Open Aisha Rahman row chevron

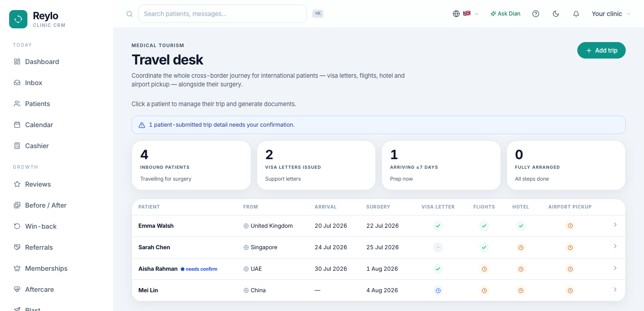(x=615, y=268)
